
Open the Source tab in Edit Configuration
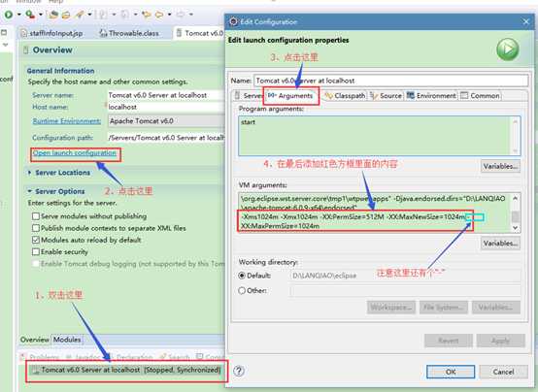[387, 96]
